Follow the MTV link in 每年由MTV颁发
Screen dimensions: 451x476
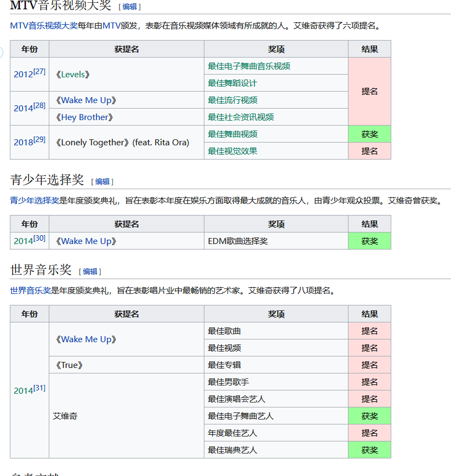[112, 25]
